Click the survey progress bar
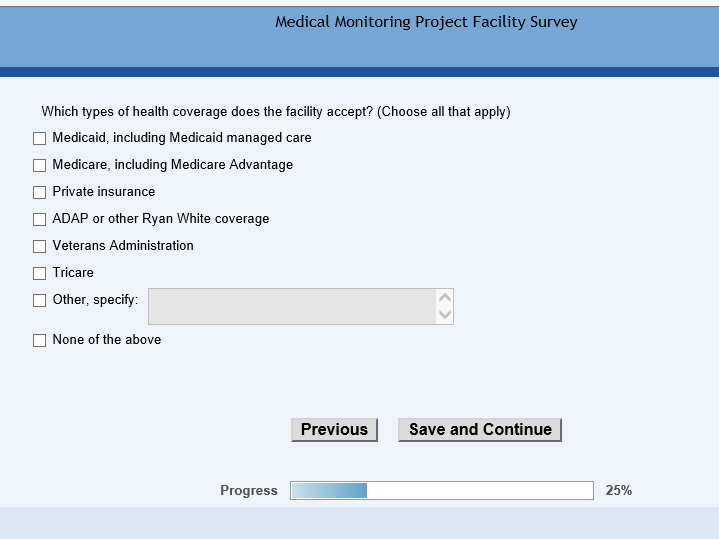Screen dimensions: 719x539 tap(441, 491)
